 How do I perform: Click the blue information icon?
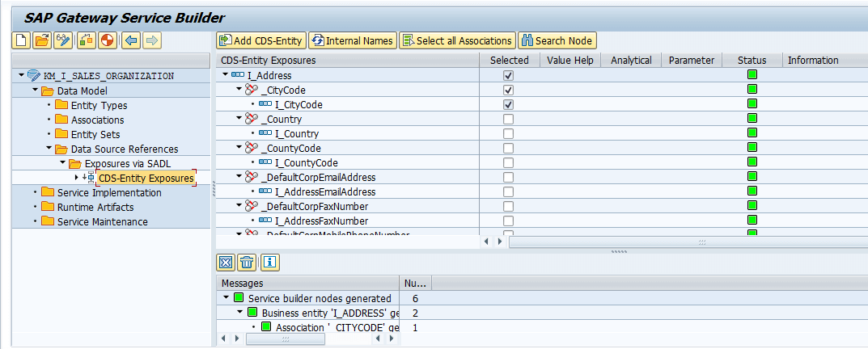pos(269,263)
